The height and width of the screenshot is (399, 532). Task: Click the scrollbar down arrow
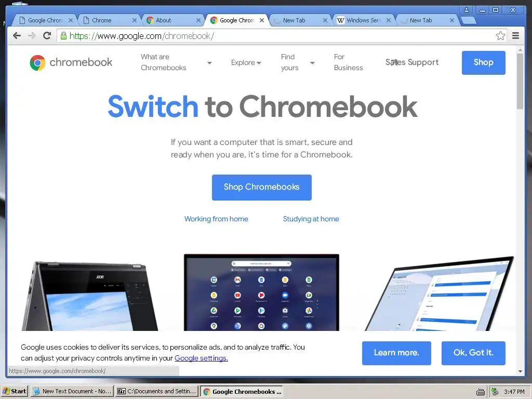tap(520, 371)
